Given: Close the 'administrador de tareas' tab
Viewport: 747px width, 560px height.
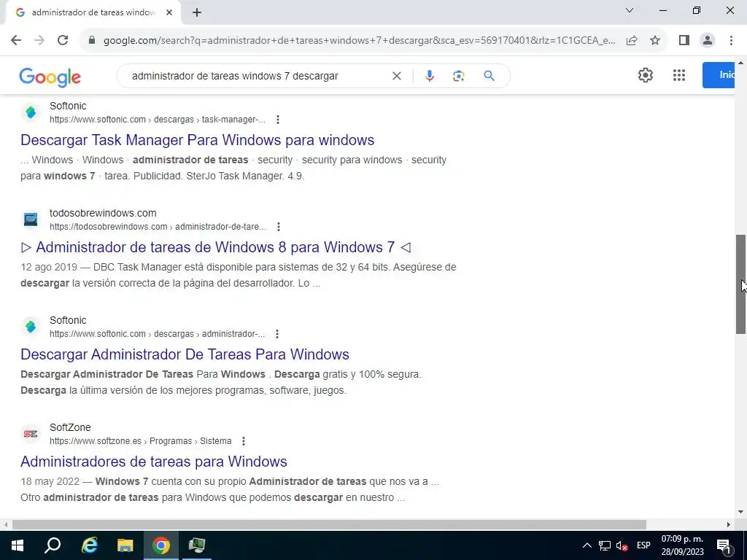Looking at the screenshot, I should click(x=169, y=12).
